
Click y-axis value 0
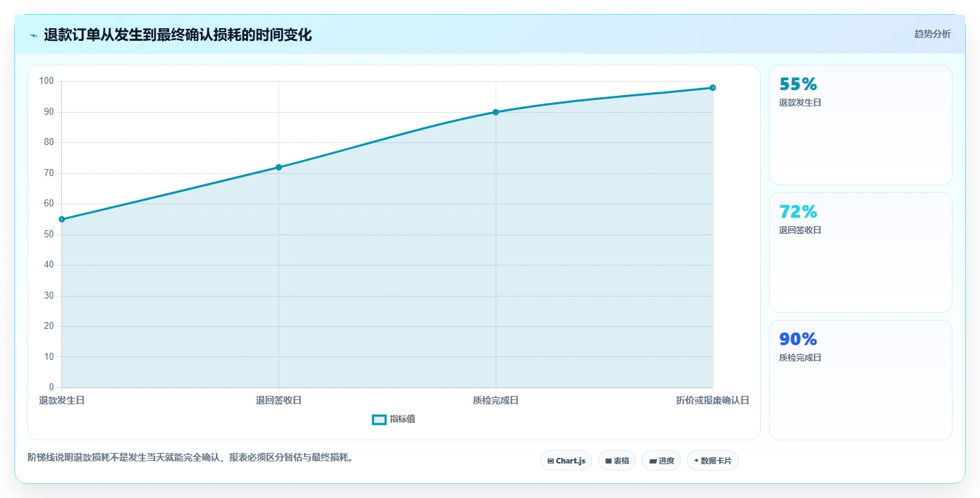point(51,387)
